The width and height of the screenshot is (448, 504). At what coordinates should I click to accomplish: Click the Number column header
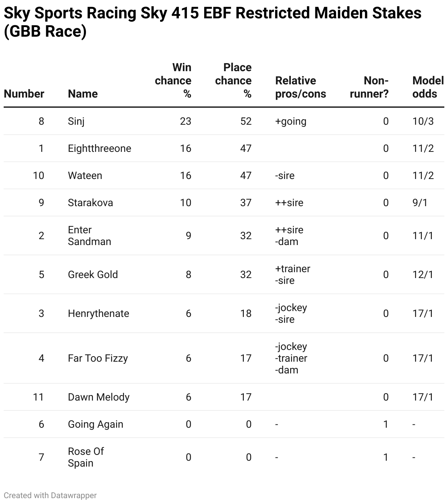[x=24, y=94]
